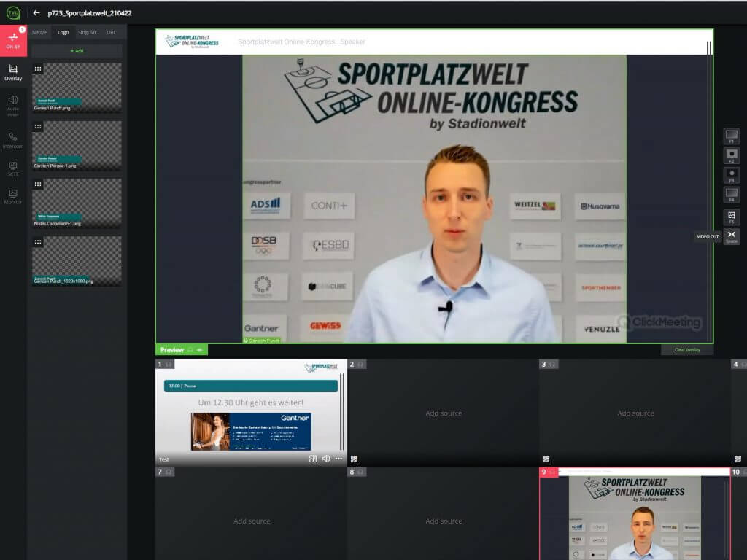Open the Monitor panel
The image size is (747, 560).
click(13, 196)
